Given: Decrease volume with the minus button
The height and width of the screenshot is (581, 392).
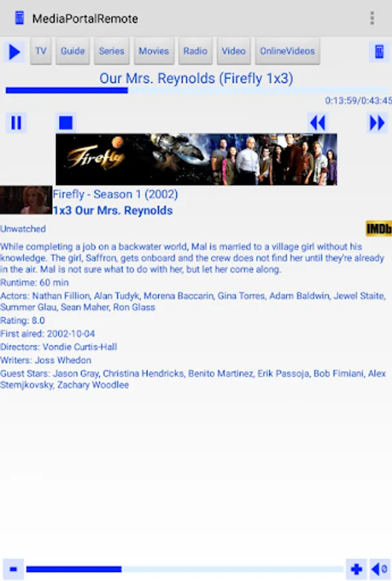Looking at the screenshot, I should coord(14,569).
